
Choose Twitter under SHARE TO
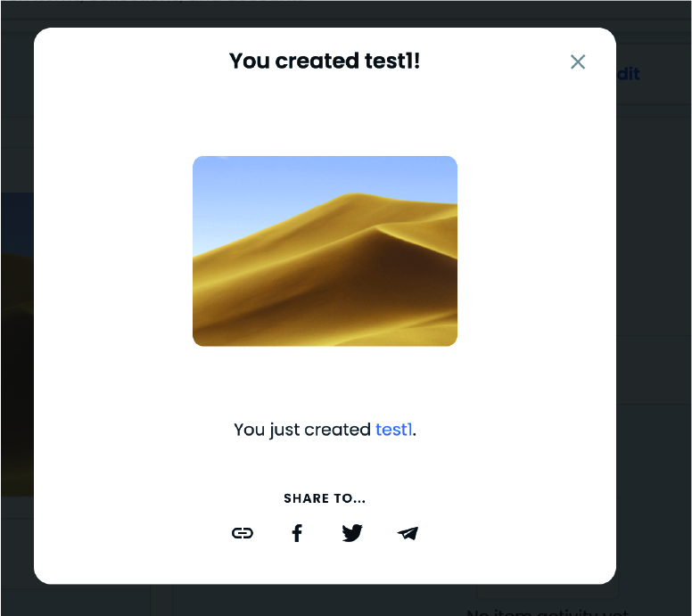pyautogui.click(x=352, y=533)
